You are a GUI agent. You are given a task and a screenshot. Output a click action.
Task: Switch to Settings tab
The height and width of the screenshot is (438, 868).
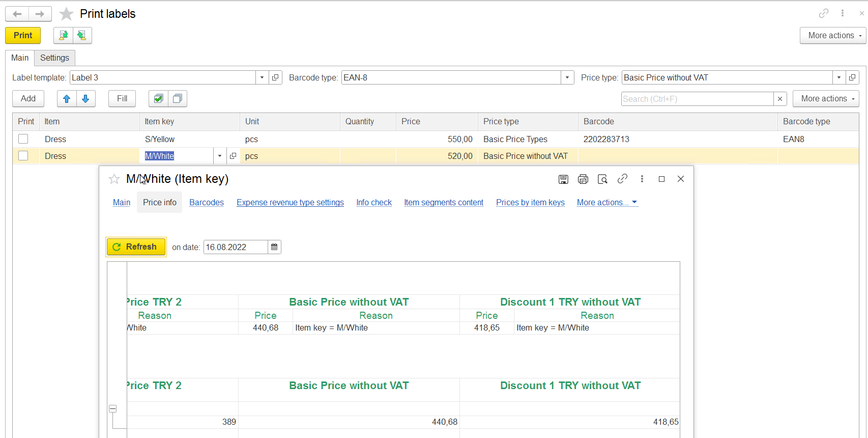(x=55, y=58)
